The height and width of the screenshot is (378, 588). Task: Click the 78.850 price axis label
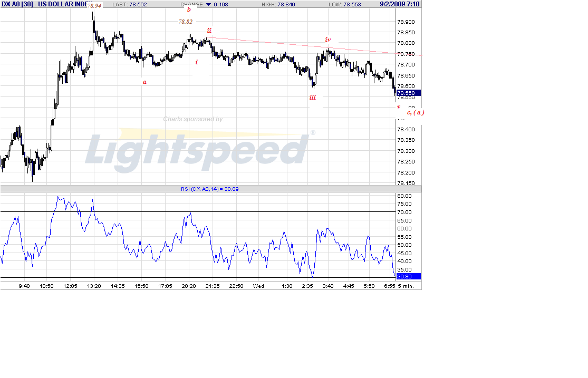point(406,33)
